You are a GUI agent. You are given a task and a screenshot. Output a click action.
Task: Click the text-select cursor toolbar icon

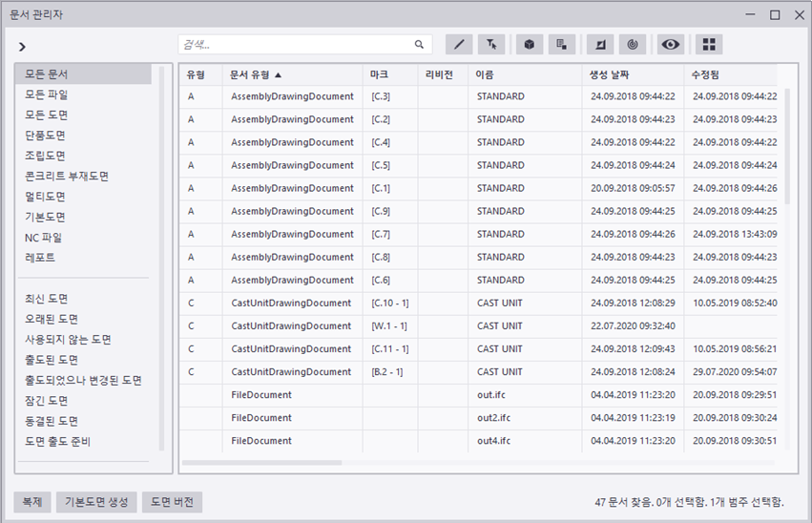pyautogui.click(x=491, y=45)
